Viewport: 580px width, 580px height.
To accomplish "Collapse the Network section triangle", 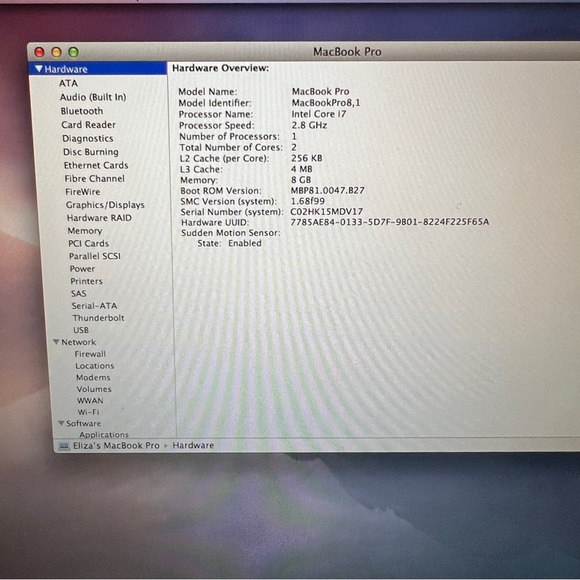I will pyautogui.click(x=56, y=342).
